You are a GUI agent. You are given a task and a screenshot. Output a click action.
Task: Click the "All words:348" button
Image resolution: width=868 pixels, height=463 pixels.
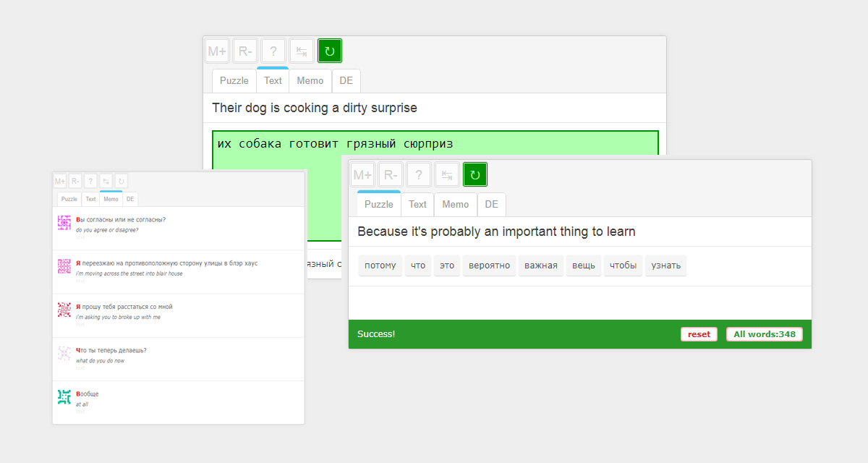click(765, 334)
